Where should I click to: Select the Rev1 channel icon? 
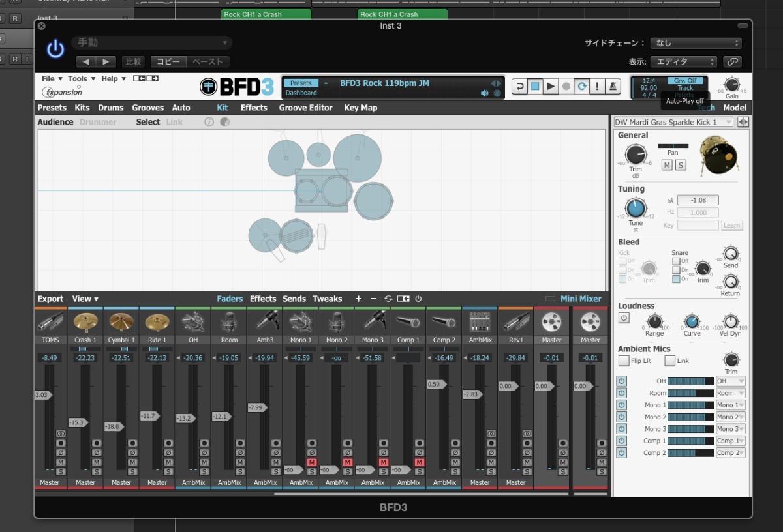(515, 321)
